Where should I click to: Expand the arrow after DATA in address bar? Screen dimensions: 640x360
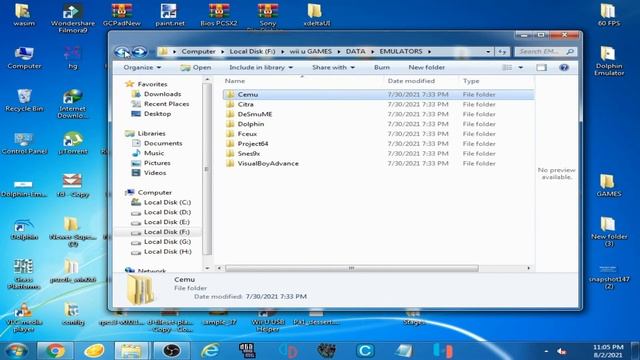click(372, 52)
